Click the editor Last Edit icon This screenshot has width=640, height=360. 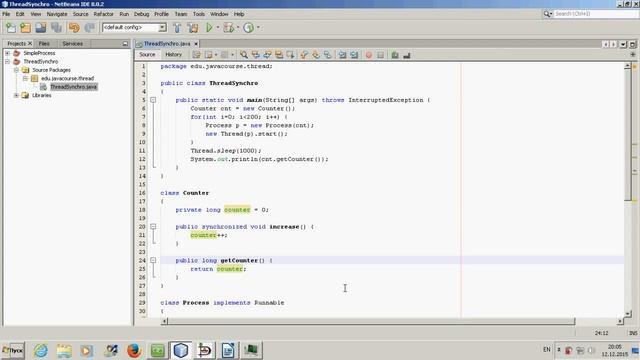point(196,55)
